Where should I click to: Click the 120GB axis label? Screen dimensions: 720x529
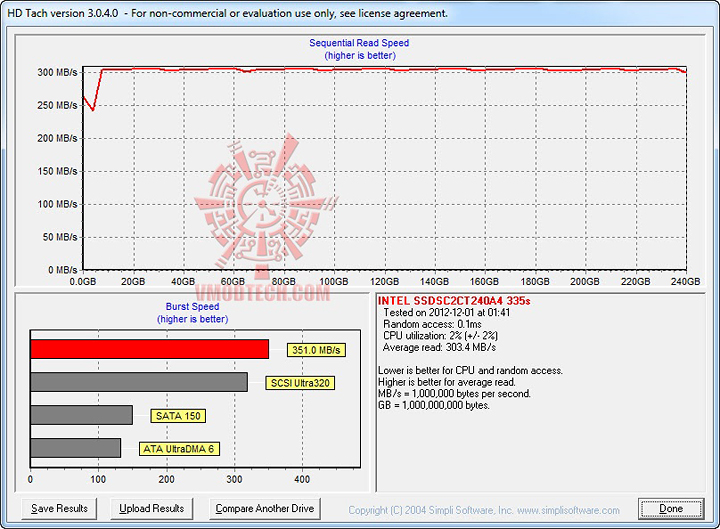[384, 281]
